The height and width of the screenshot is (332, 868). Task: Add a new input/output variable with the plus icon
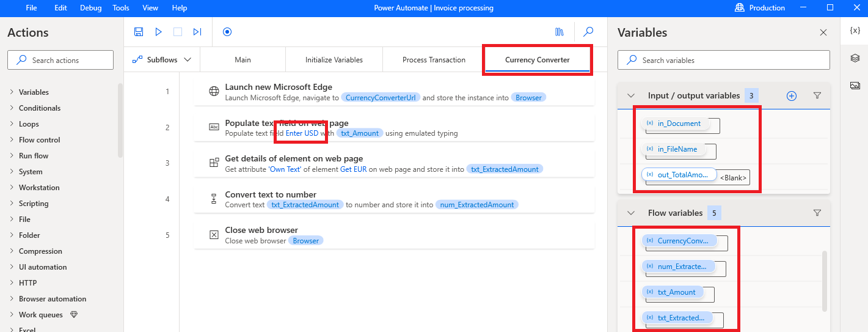[x=792, y=95]
